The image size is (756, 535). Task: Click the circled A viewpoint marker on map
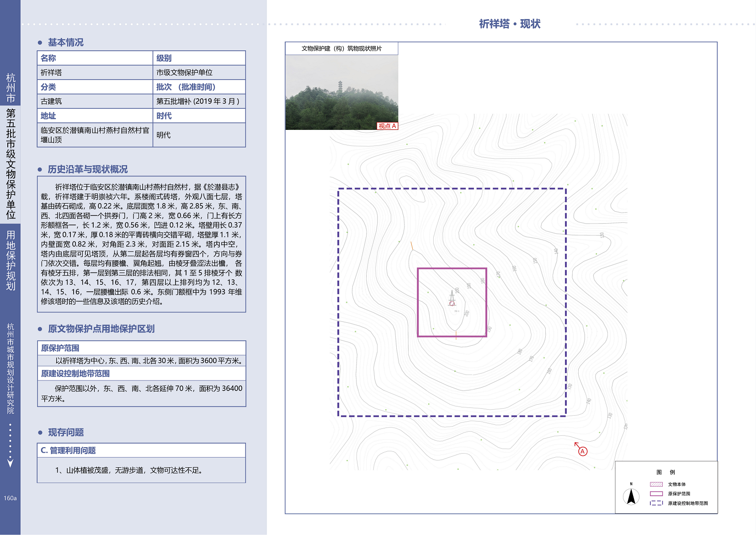coord(582,451)
